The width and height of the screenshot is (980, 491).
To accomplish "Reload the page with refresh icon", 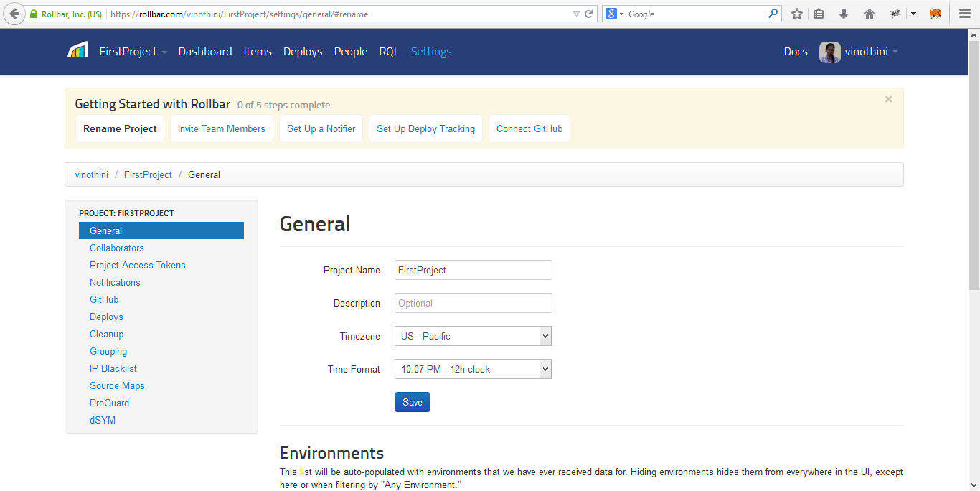I will [589, 14].
